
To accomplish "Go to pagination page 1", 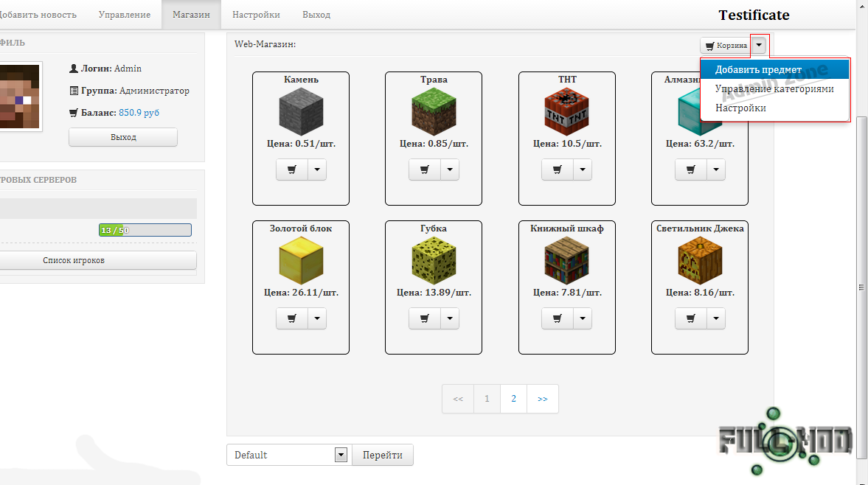I will click(487, 399).
